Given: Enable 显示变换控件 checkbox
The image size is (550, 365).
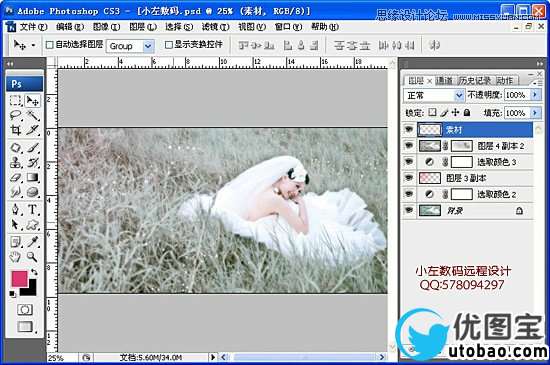Looking at the screenshot, I should 169,45.
